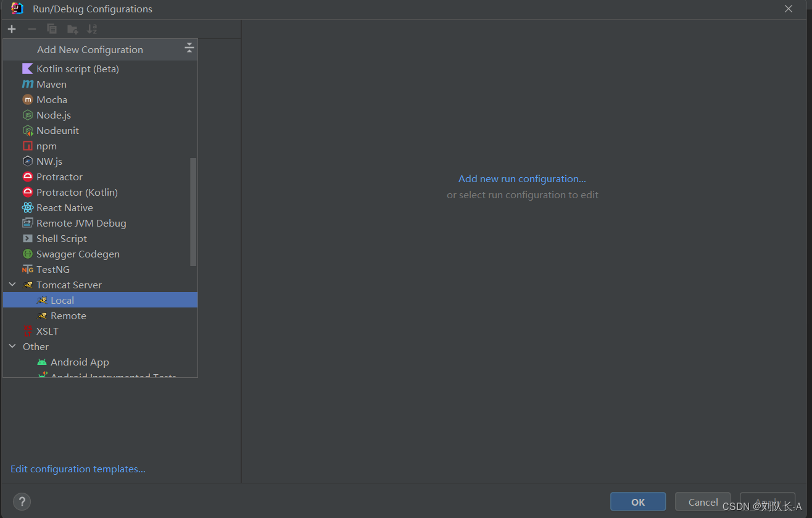812x518 pixels.
Task: Click the Protractor (Kotlin) icon
Action: [x=27, y=192]
